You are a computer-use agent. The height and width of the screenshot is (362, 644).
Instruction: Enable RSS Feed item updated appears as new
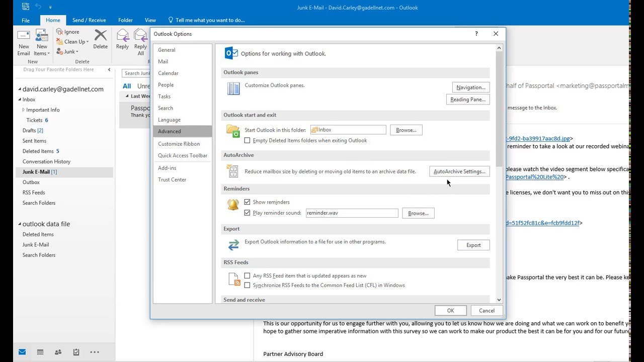[247, 276]
